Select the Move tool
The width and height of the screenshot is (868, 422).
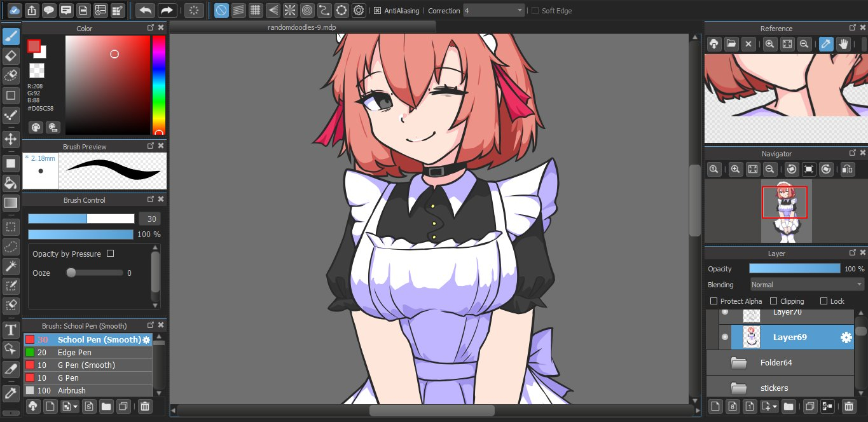coord(11,139)
